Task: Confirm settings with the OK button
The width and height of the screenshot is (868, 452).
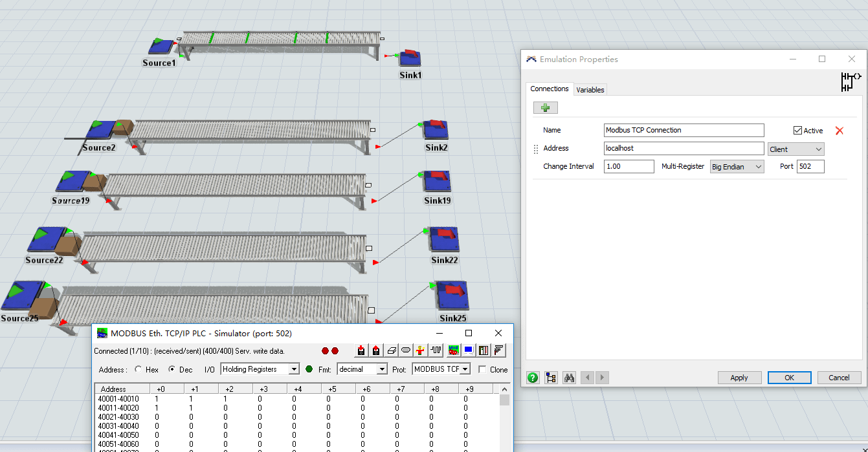Action: pos(789,377)
